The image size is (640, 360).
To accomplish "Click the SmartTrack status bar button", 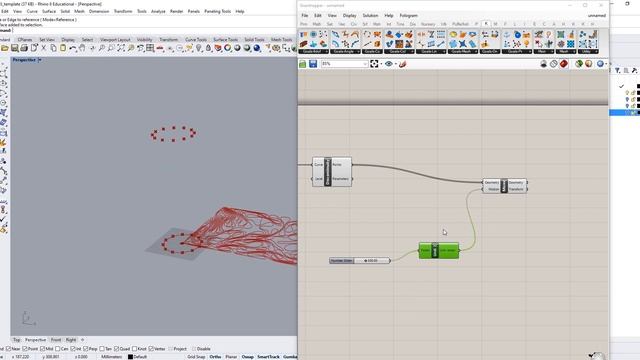I will [268, 357].
